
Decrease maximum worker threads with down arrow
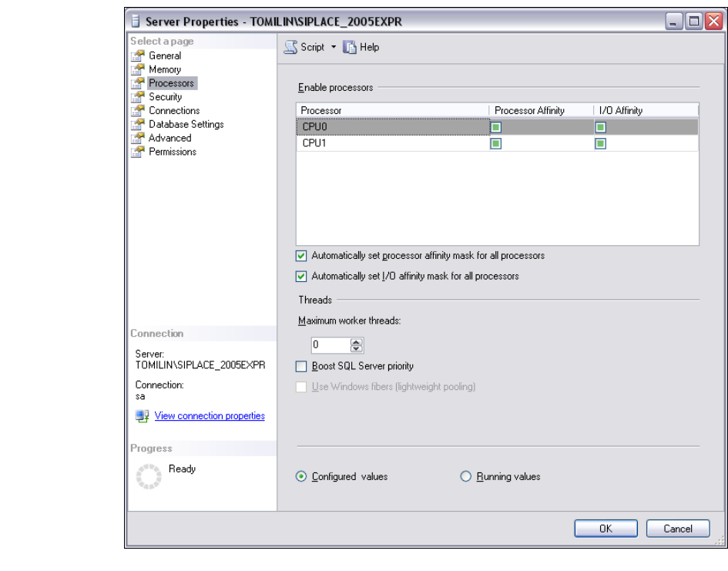356,348
